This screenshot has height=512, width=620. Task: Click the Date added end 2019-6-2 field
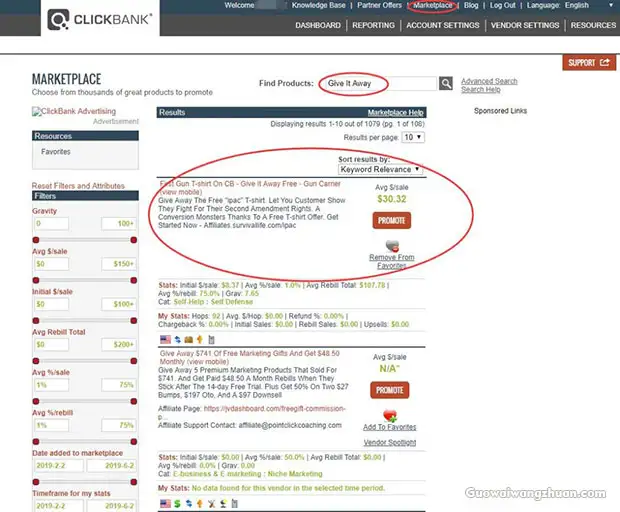[x=112, y=466]
